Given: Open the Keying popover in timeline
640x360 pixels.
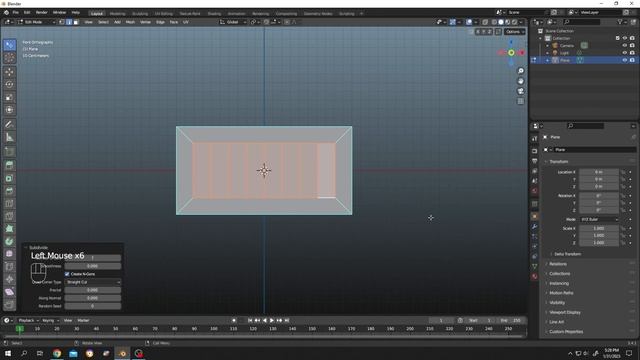Looking at the screenshot, I should coord(50,320).
